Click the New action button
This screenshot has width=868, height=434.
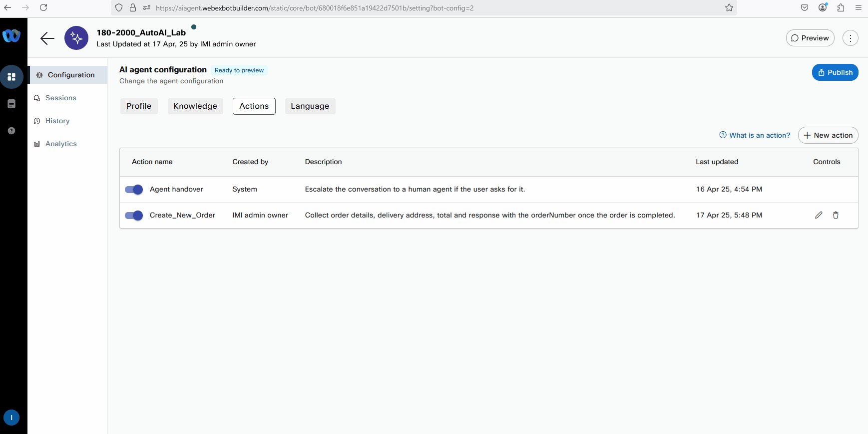click(x=828, y=135)
